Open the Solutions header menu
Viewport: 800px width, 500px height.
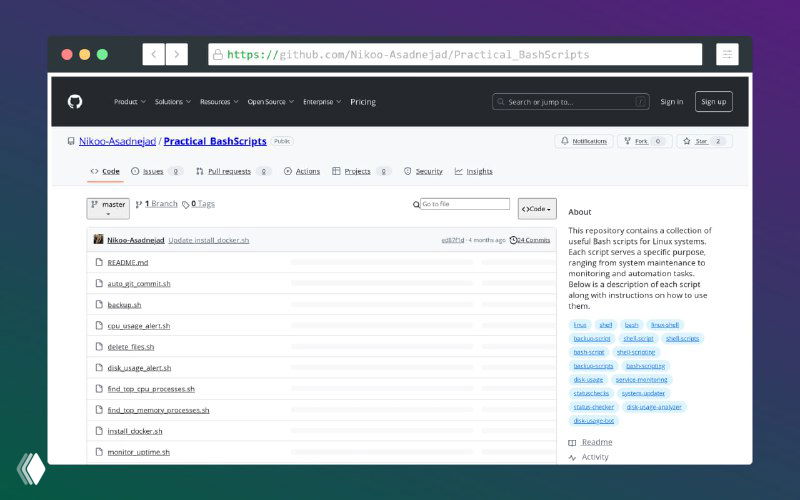pyautogui.click(x=172, y=101)
